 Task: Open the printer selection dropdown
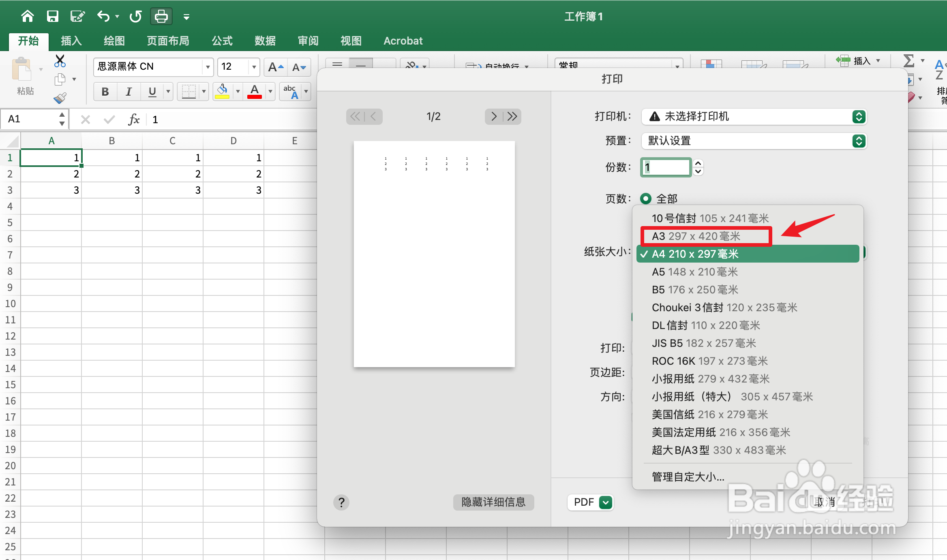point(858,117)
